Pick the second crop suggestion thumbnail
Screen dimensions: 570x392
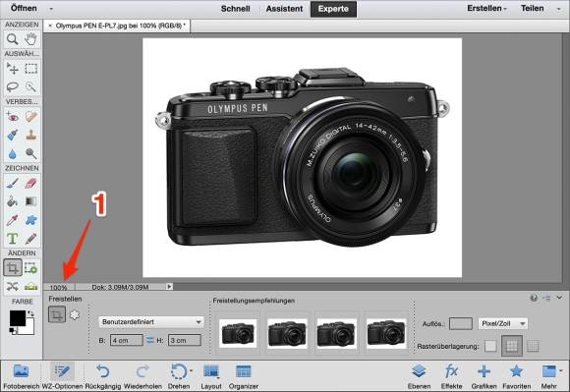(x=287, y=333)
